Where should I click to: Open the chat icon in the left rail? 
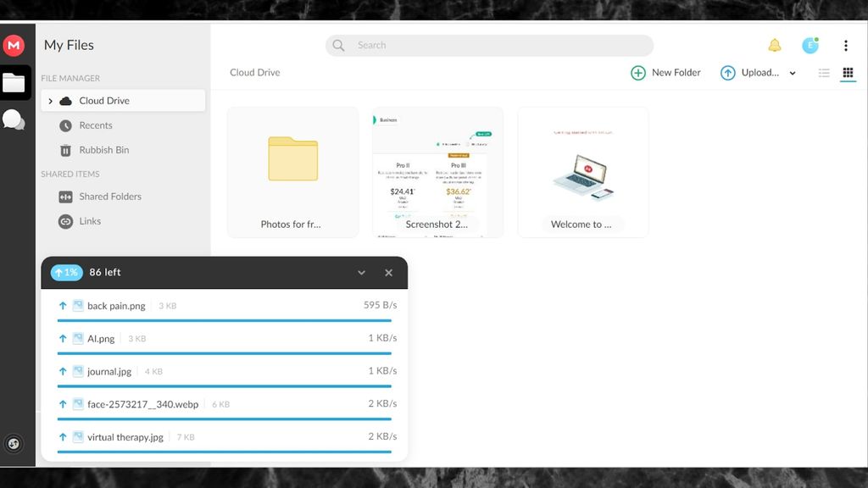coord(13,119)
